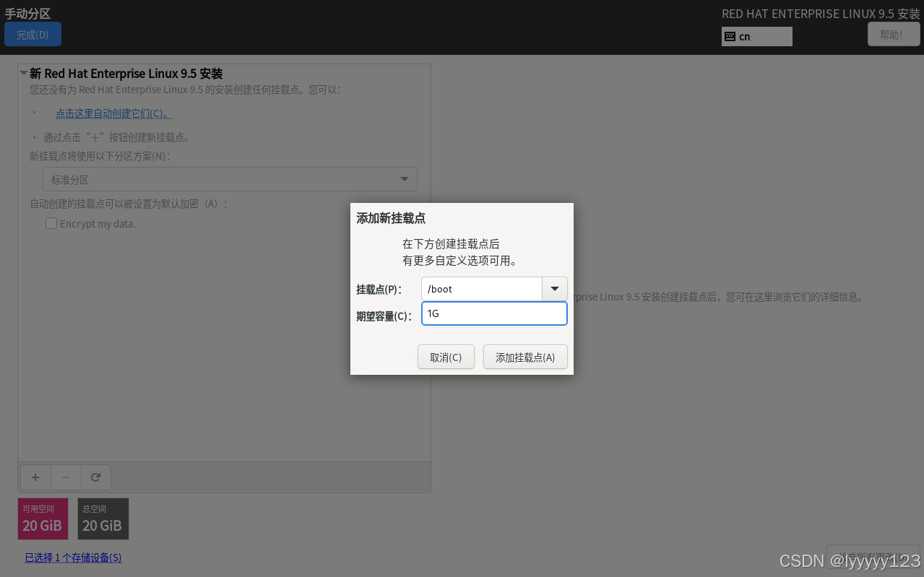This screenshot has width=924, height=577.
Task: Click the 取消(C) button in the dialog
Action: point(446,356)
